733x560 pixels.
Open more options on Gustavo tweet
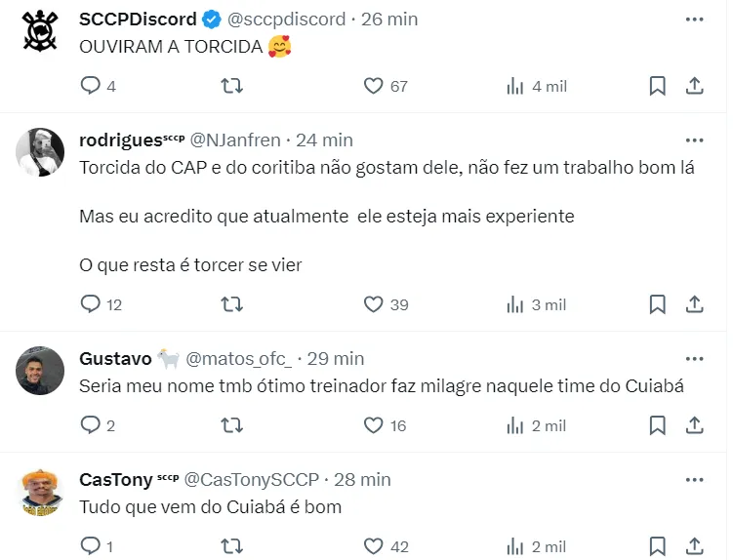(x=694, y=358)
